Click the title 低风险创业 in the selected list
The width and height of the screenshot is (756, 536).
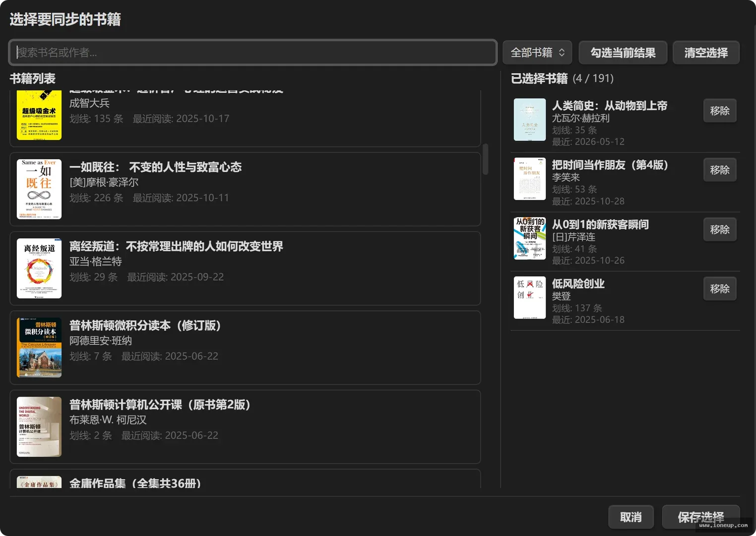(x=578, y=283)
